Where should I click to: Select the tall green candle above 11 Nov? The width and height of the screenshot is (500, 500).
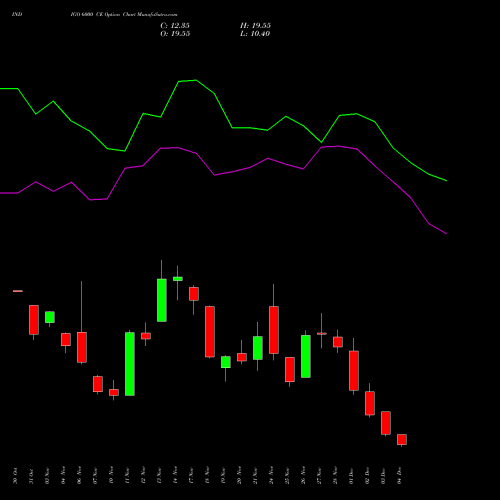click(130, 364)
